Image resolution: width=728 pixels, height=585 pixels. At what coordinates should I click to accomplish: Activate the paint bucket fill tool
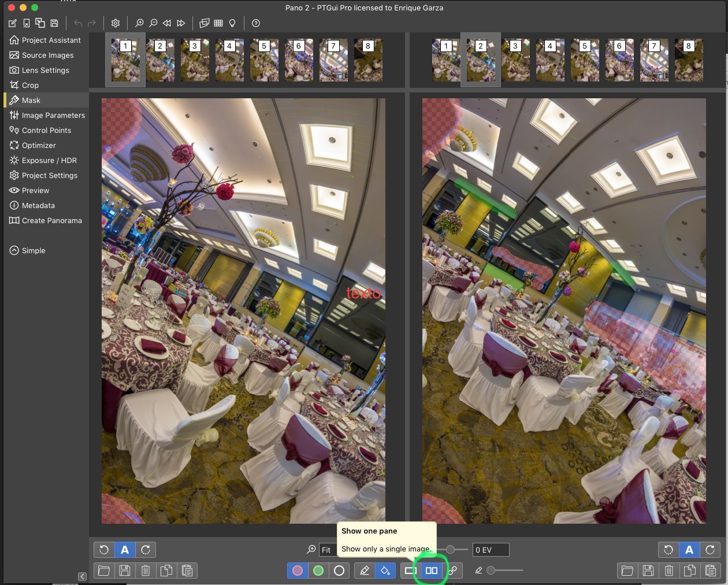point(385,571)
